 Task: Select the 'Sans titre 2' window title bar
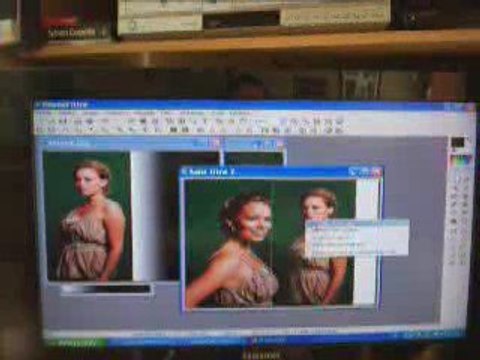(x=282, y=172)
